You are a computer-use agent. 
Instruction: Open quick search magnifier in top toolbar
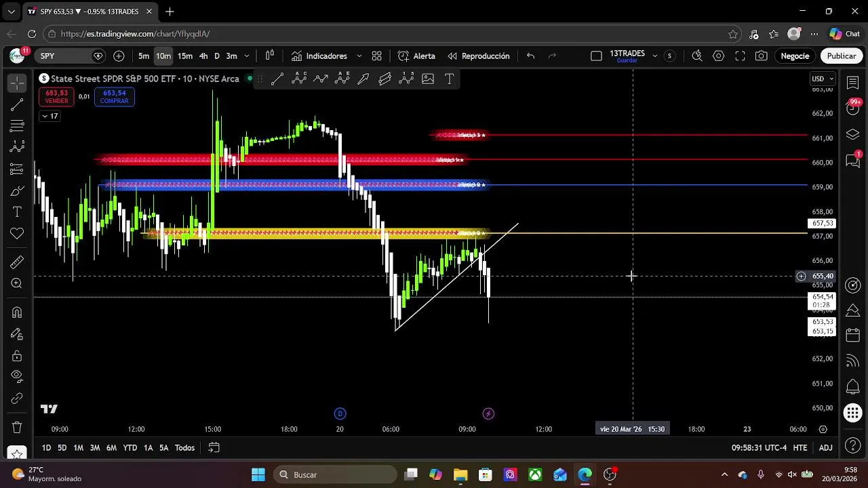pyautogui.click(x=697, y=56)
